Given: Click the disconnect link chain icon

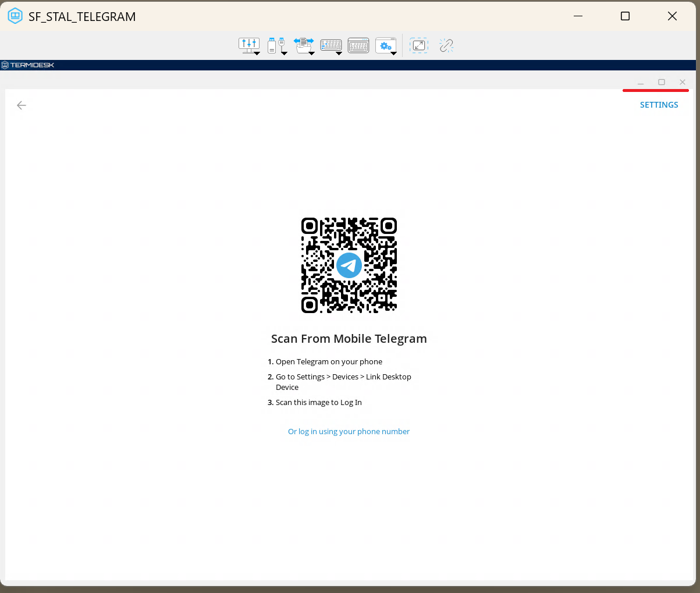Looking at the screenshot, I should coord(446,45).
